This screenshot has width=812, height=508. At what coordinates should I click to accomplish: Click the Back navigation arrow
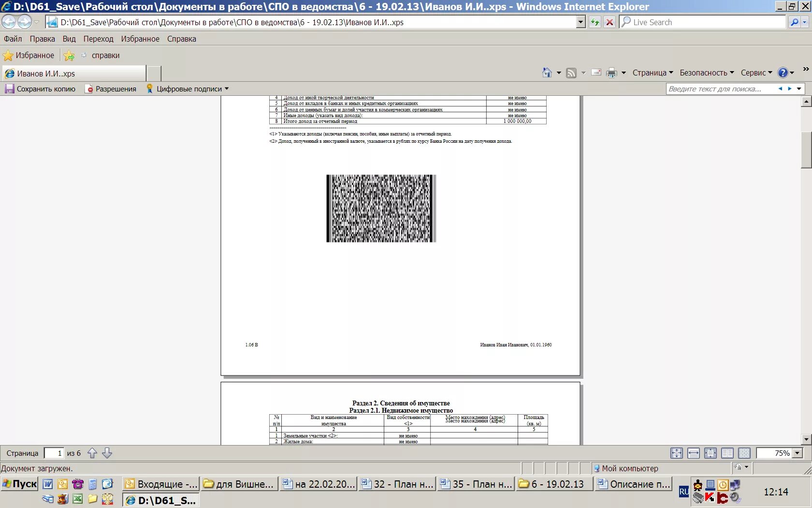(9, 22)
